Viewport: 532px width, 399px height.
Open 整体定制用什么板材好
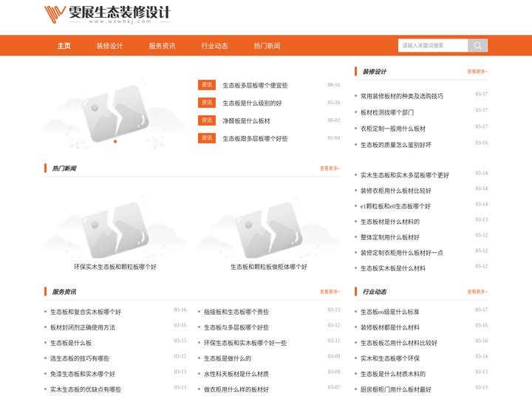tap(390, 237)
